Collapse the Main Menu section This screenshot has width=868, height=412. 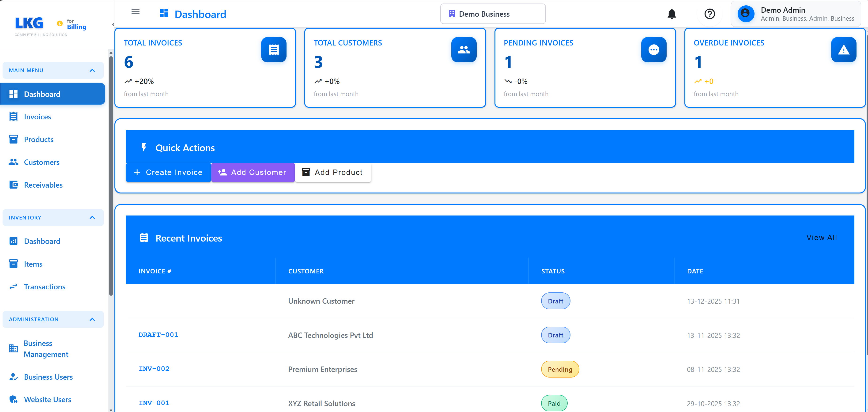tap(92, 70)
